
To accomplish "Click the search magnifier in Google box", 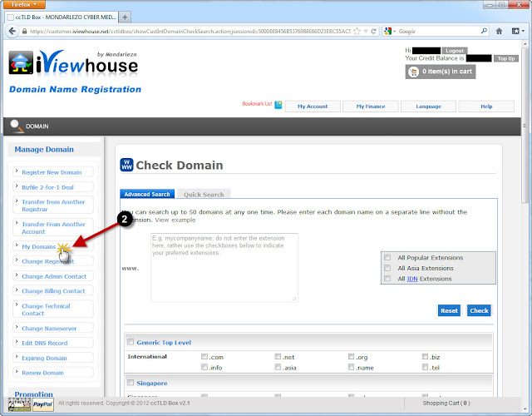I will [484, 31].
